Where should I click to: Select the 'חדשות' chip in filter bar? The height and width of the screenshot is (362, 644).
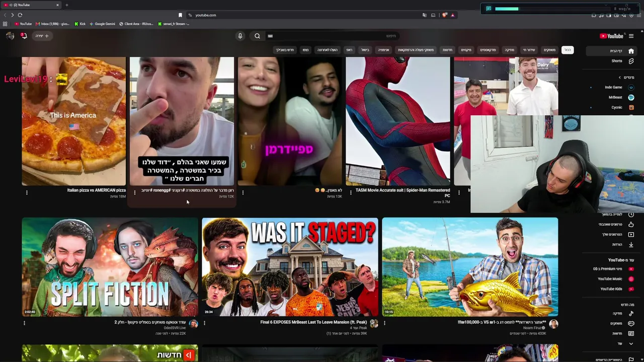tap(447, 50)
